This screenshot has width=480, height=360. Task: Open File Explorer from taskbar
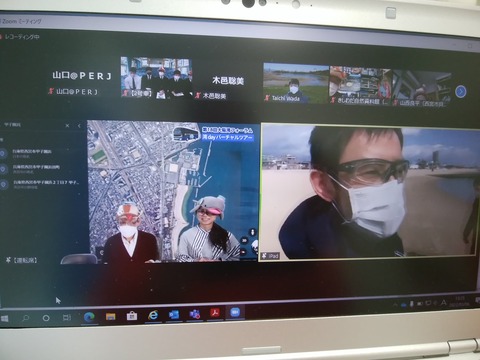pyautogui.click(x=111, y=316)
